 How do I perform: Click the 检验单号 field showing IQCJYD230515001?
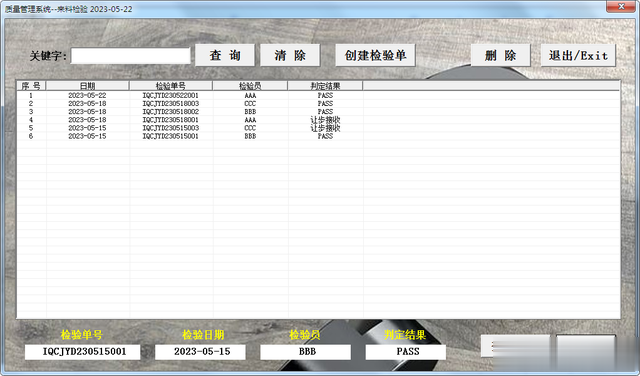(82, 352)
